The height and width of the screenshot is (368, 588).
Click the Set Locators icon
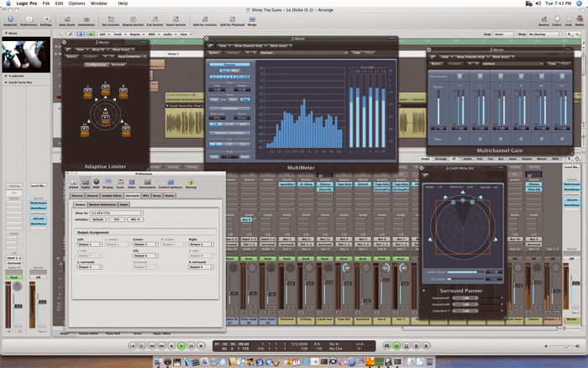point(111,21)
